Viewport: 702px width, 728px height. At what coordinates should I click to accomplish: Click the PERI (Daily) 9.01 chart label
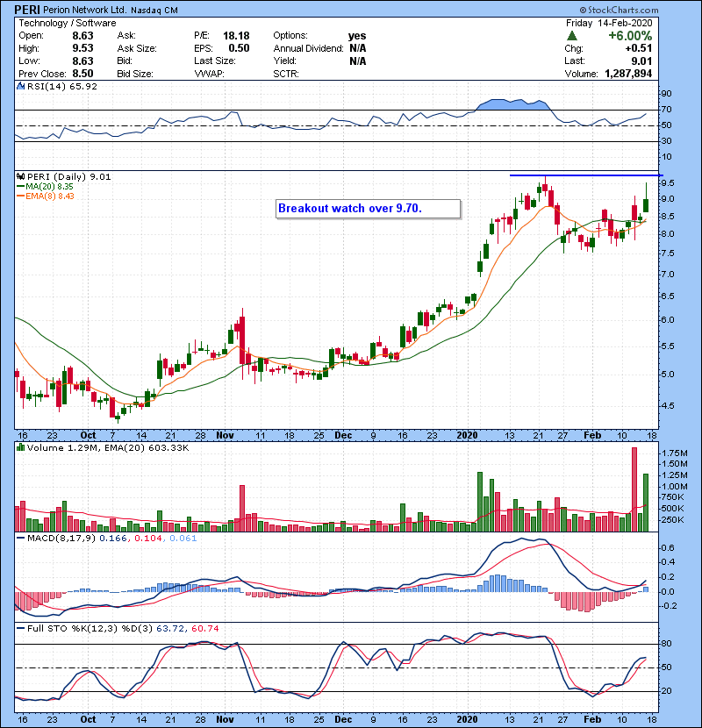point(68,176)
